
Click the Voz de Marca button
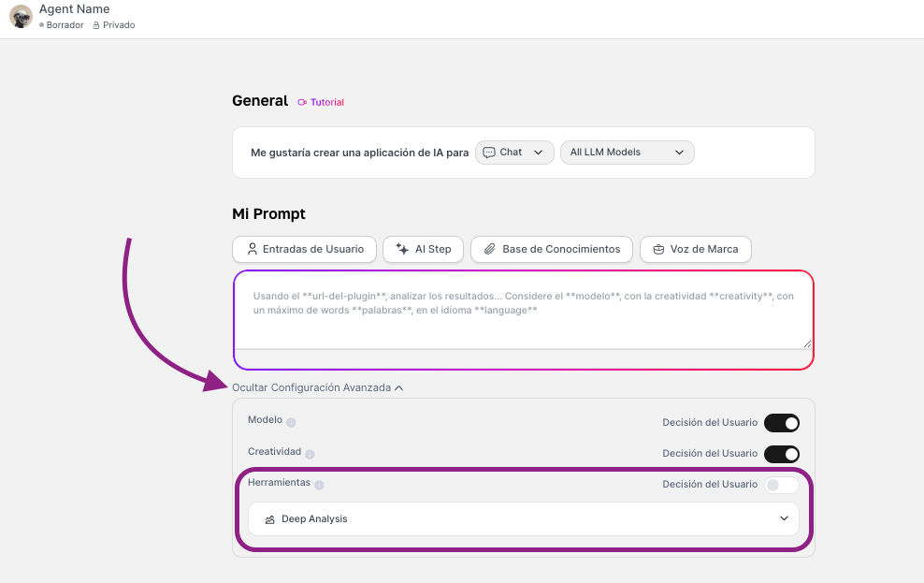(x=696, y=249)
